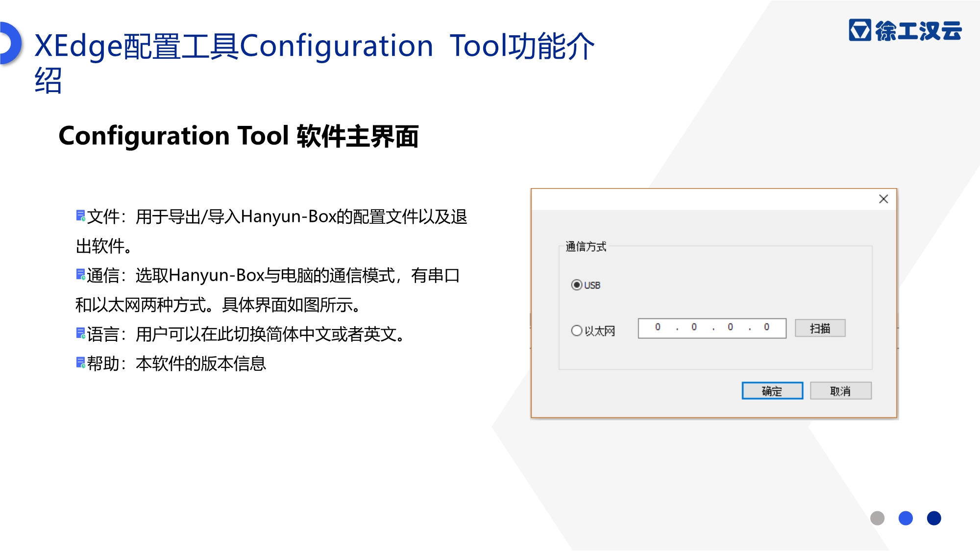
Task: Click the bullet icon before 文件
Action: click(81, 216)
